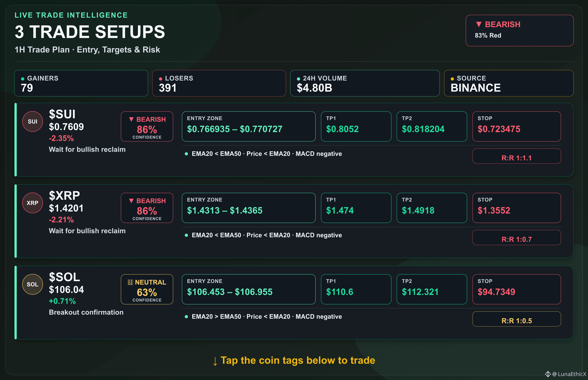Click the green bullet before SUI's EMA indicators

186,154
